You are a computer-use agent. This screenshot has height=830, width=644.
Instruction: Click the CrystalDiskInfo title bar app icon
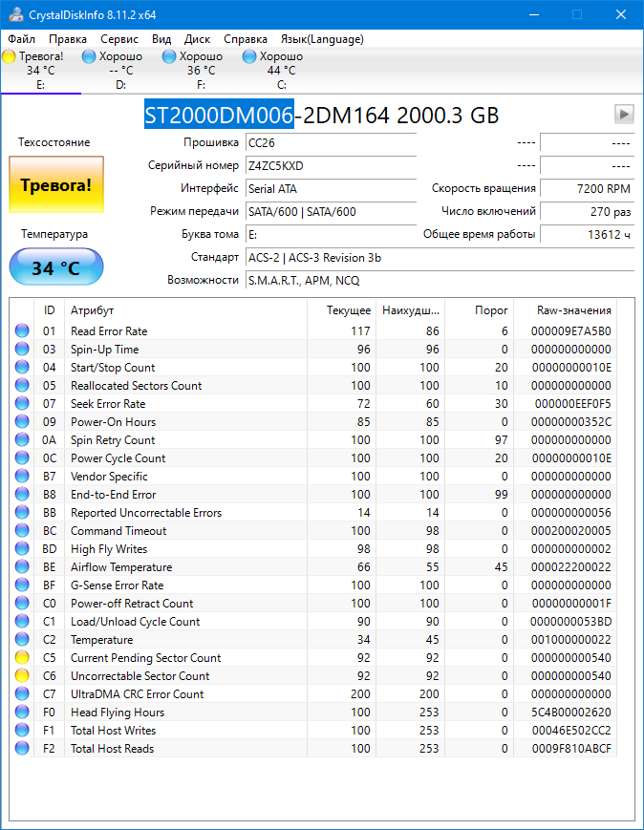pyautogui.click(x=16, y=14)
